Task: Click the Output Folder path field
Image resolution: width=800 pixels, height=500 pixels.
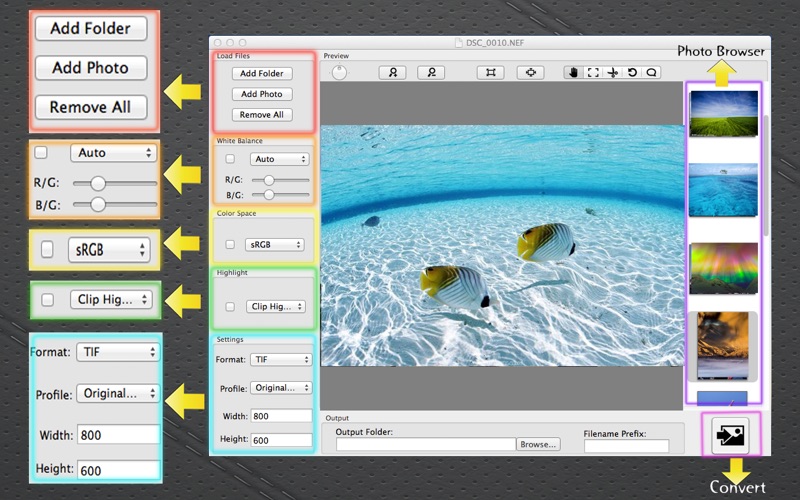Action: coord(426,444)
